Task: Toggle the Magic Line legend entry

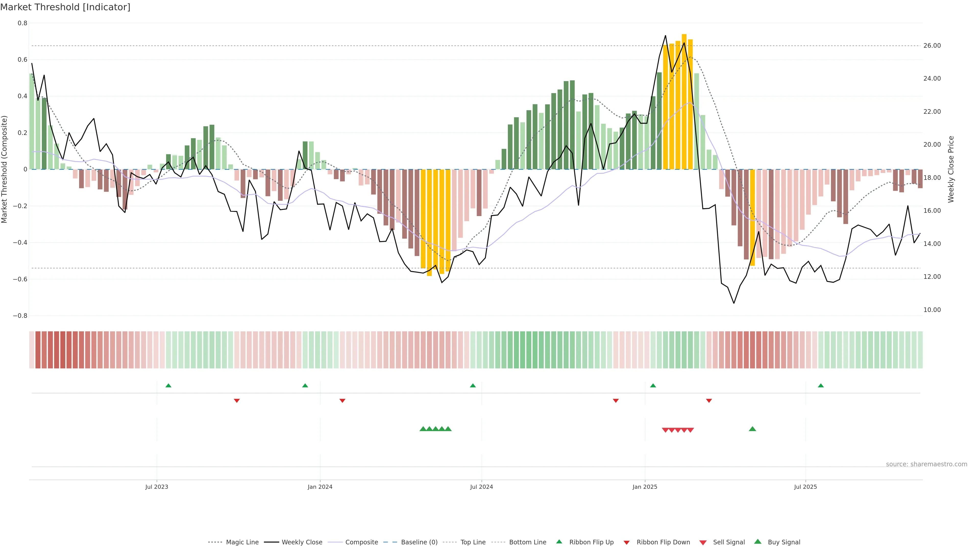Action: [x=242, y=542]
